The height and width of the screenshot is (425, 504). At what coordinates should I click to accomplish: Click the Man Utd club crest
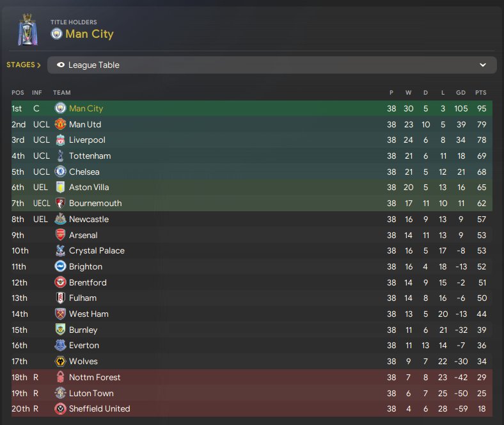[x=60, y=124]
